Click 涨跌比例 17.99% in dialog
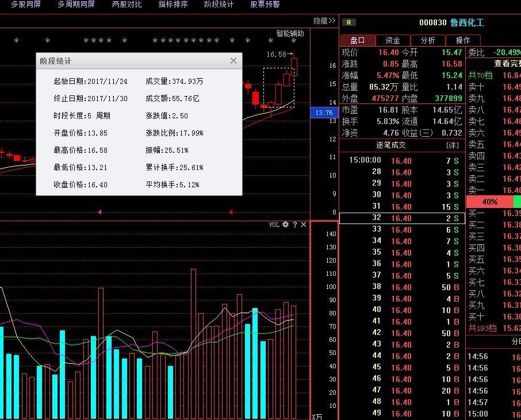 pos(174,133)
